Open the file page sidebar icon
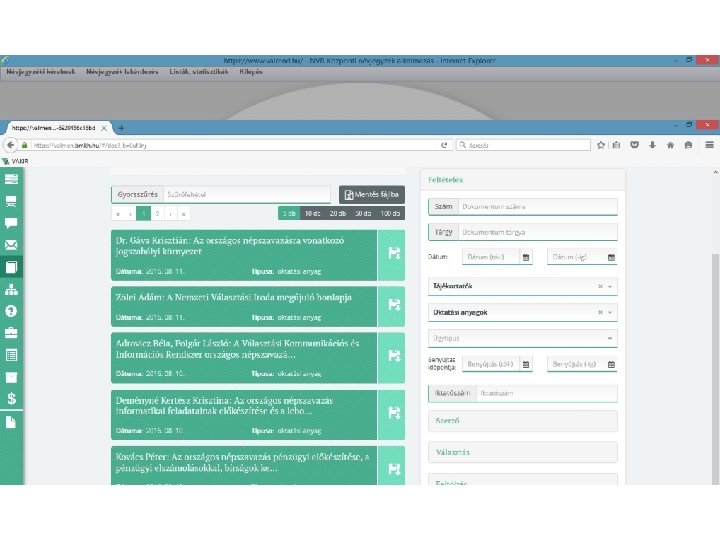Screen dimensions: 720x540 coord(11,422)
